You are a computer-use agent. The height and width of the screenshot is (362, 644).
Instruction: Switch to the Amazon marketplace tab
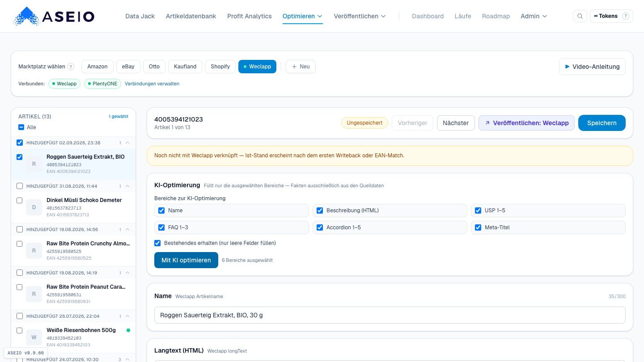[x=97, y=67]
